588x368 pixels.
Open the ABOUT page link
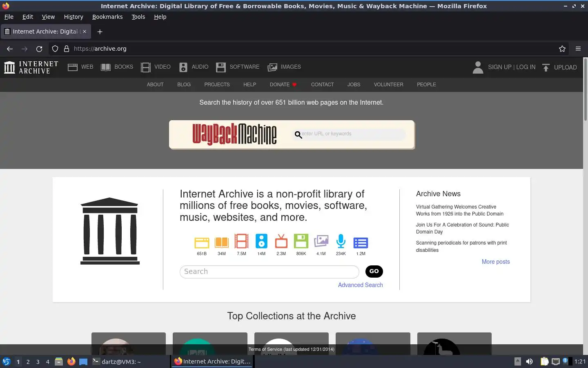tap(155, 85)
